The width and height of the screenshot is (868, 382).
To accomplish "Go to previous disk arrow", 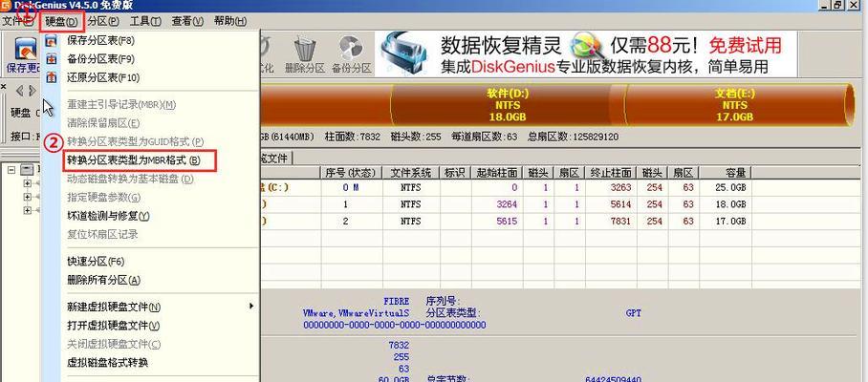I will click(x=19, y=91).
